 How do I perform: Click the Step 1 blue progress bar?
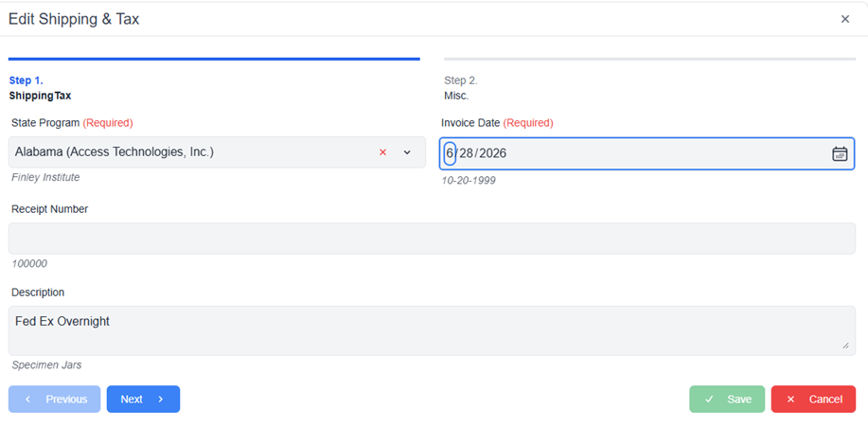[214, 59]
